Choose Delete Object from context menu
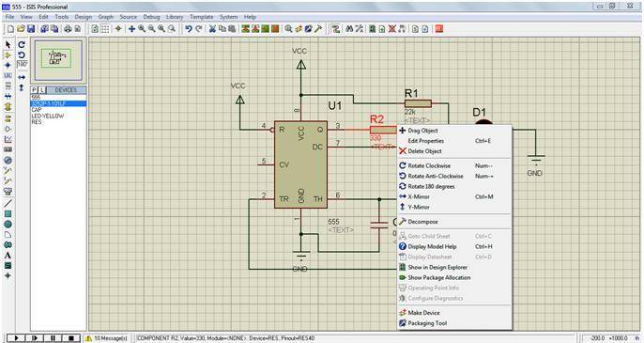Viewport: 644px width, 343px height. click(454, 151)
